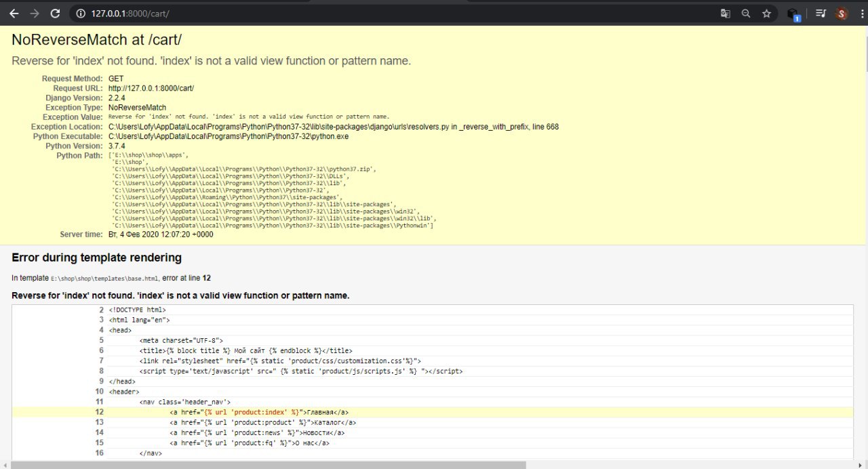Click template path E:\shop\shop\templates\base.html
This screenshot has width=868, height=469.
(105, 278)
